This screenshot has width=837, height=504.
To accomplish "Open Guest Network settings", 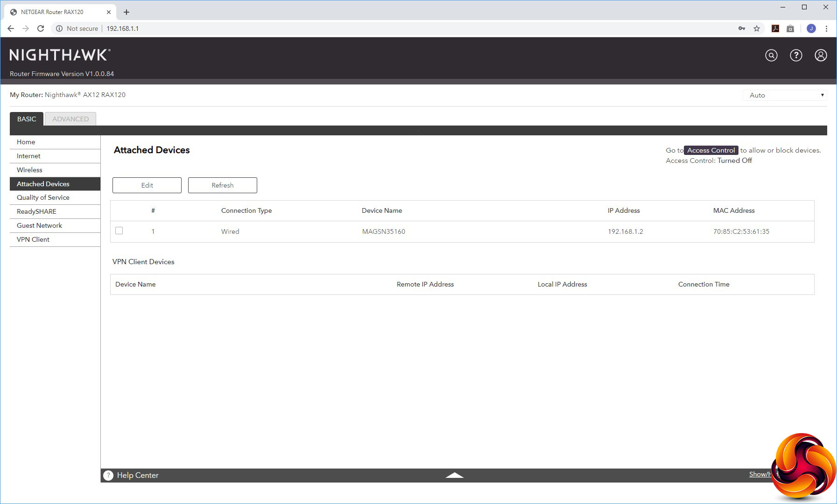I will tap(55, 225).
